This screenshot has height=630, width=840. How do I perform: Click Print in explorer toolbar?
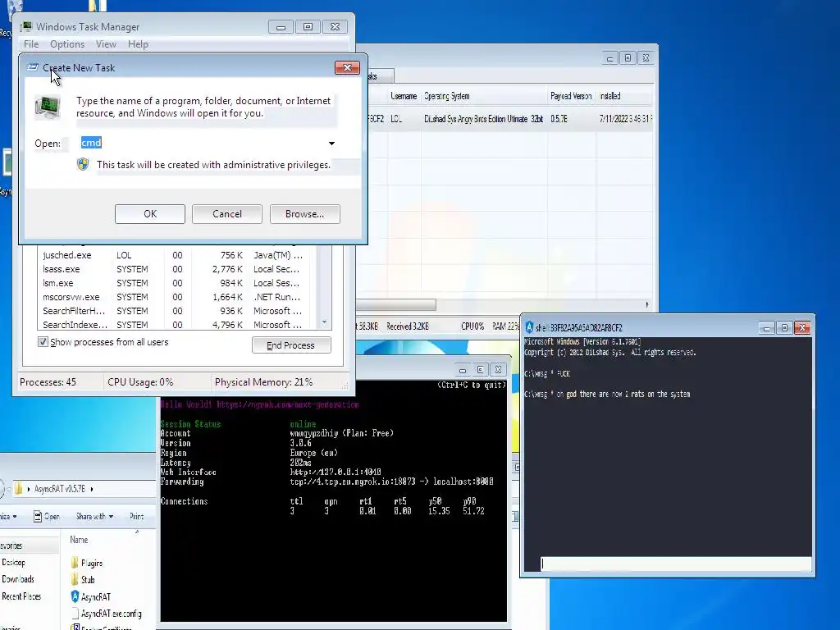coord(137,517)
